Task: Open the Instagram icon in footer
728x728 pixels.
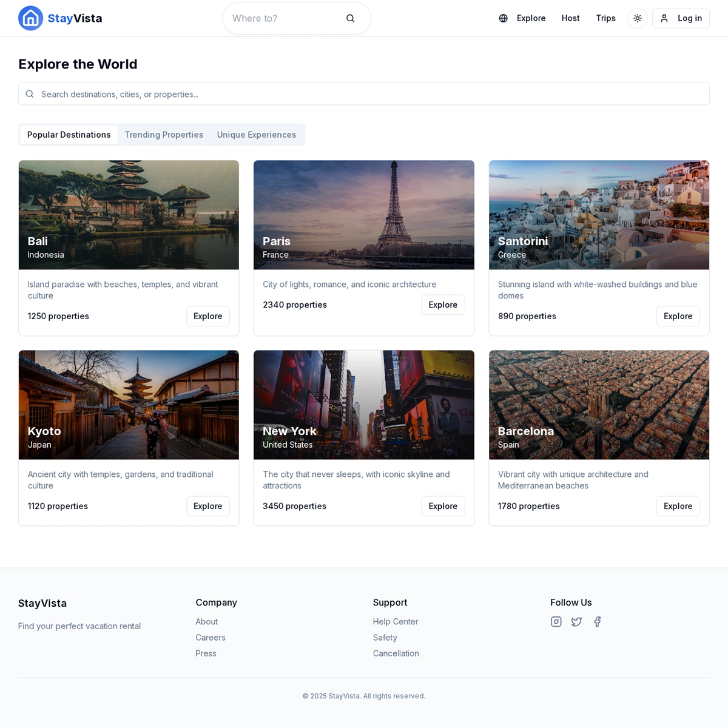Action: pos(556,622)
